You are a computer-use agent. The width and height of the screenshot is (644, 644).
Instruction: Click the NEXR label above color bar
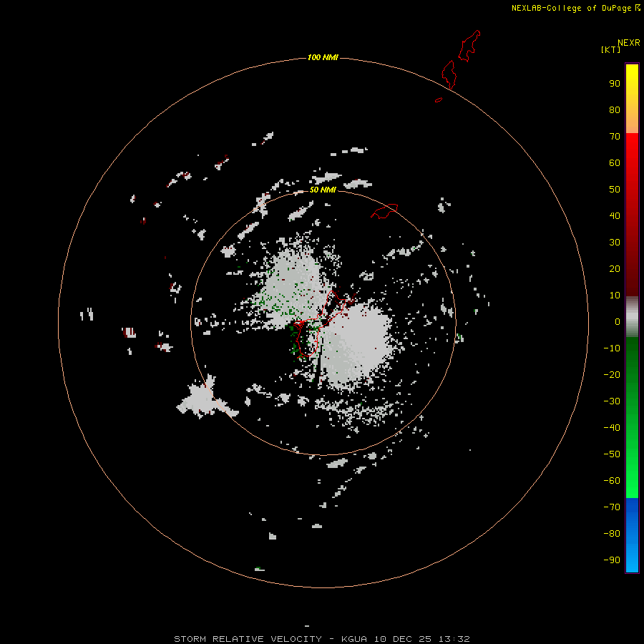(x=628, y=43)
